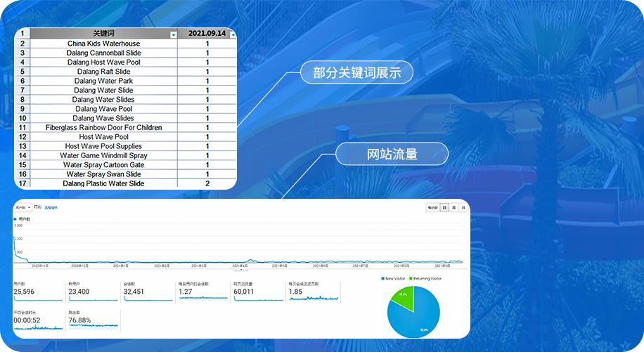Select the 周 granularity button
Screen dimensions: 644x352
[x=453, y=208]
